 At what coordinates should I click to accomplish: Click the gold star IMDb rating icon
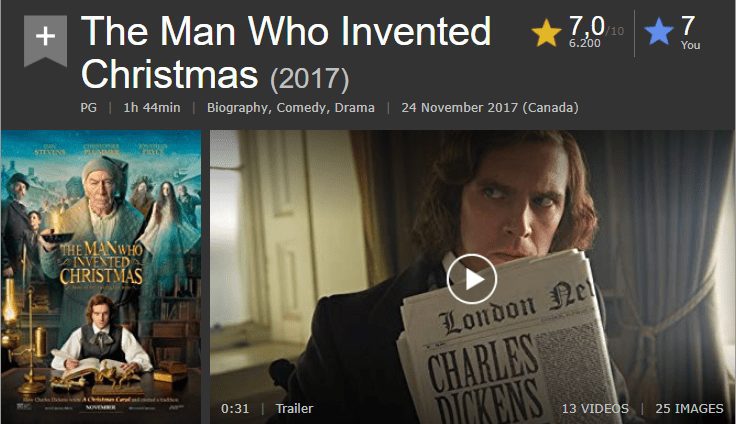pos(546,33)
